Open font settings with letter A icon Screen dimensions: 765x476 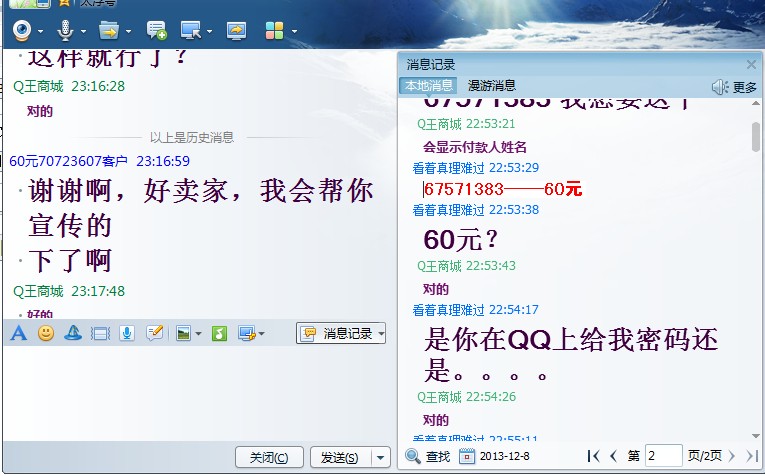click(19, 334)
